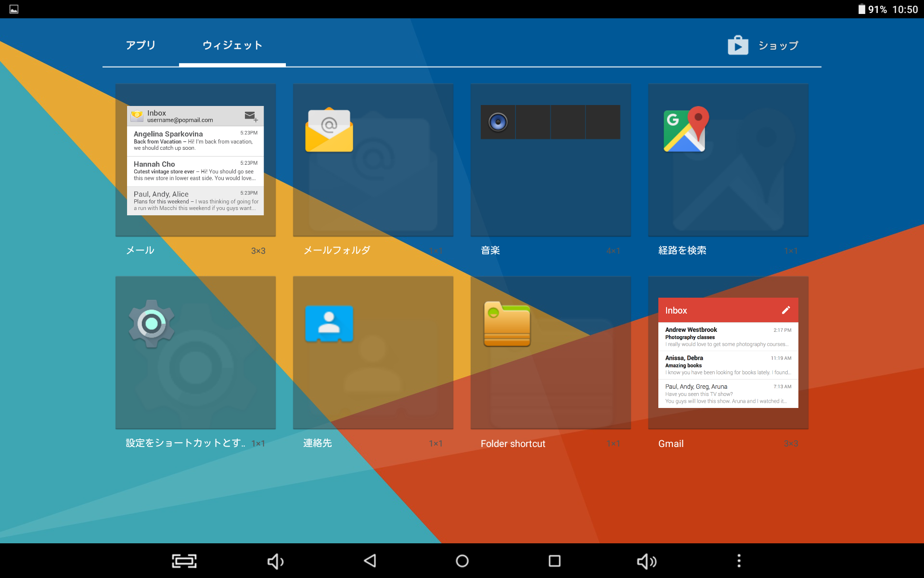Open the three-dot overflow menu
The height and width of the screenshot is (578, 924).
[x=739, y=561]
